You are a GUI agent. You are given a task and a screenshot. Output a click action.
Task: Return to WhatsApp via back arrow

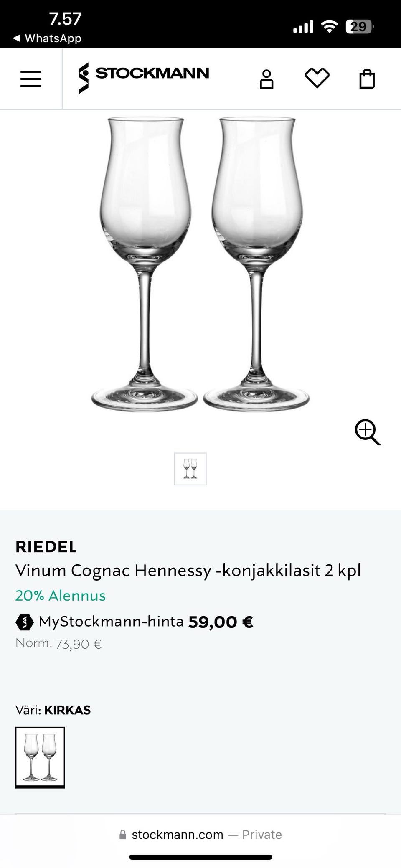[x=17, y=38]
